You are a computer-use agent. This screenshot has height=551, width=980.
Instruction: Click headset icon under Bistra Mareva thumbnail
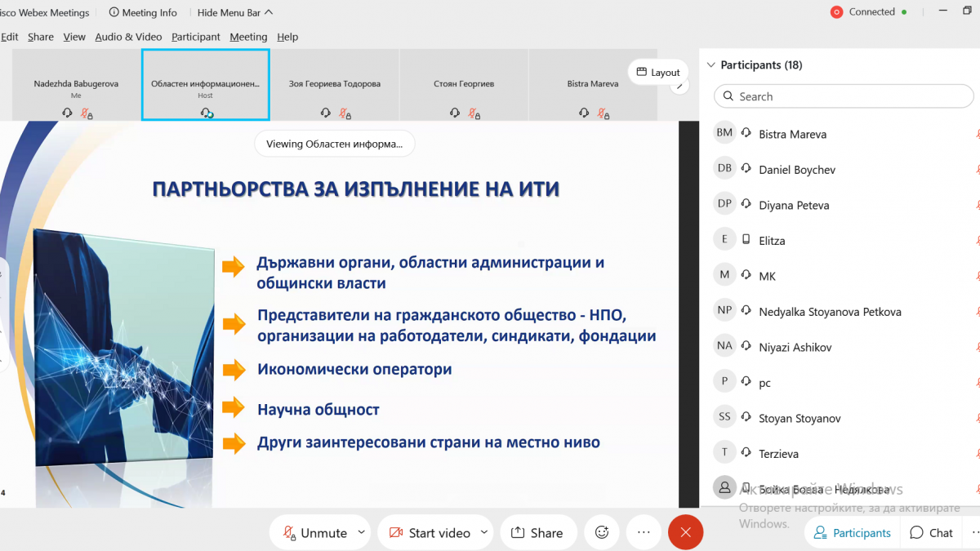click(x=584, y=113)
